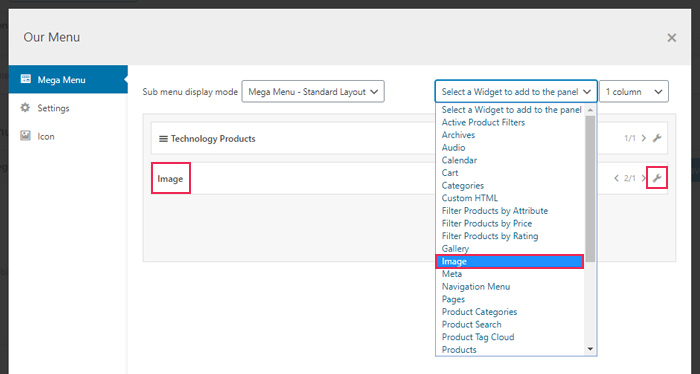700x374 pixels.
Task: Open the widget selector dropdown
Action: 516,91
